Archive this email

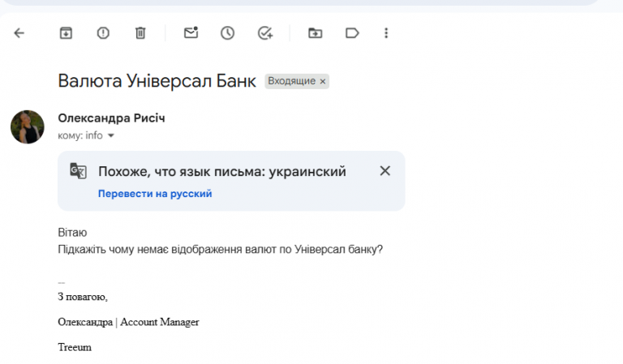(66, 33)
